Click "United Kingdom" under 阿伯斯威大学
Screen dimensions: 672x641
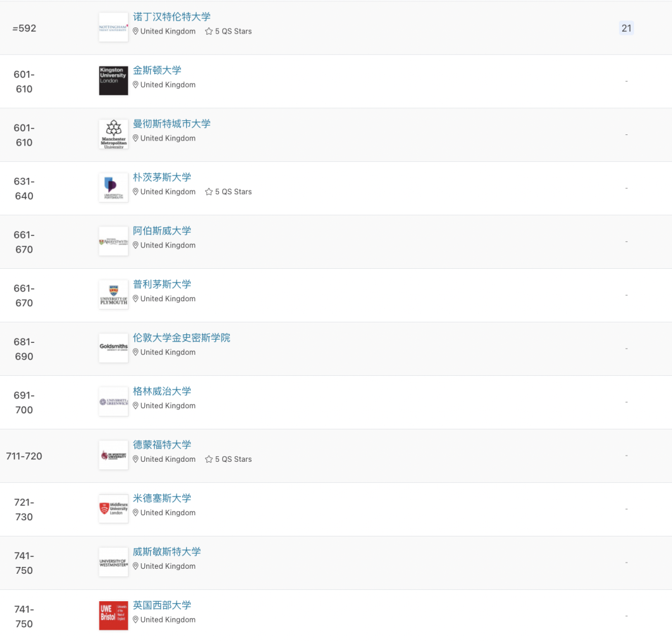tap(168, 245)
